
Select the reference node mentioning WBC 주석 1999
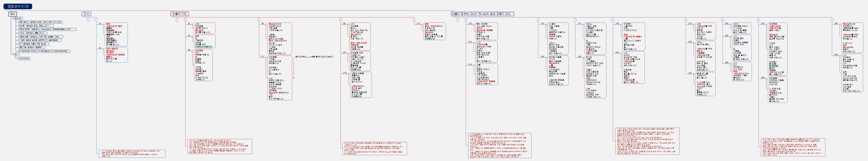[x=41, y=36]
